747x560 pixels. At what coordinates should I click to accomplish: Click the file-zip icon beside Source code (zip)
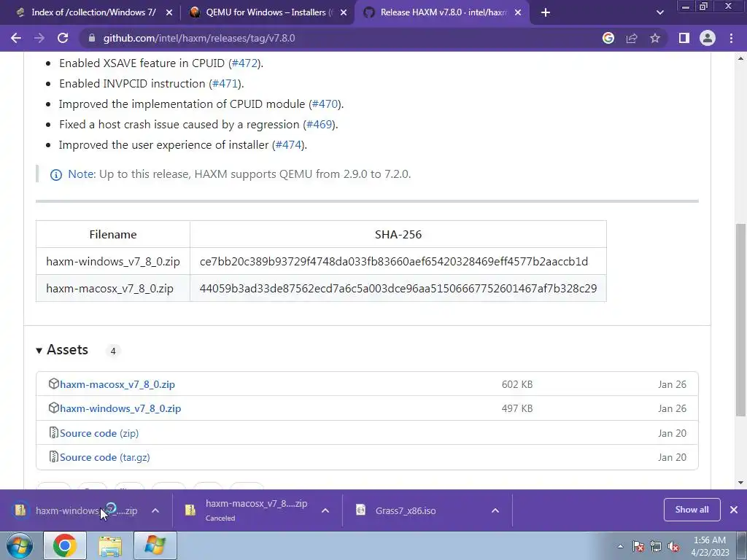[54, 432]
